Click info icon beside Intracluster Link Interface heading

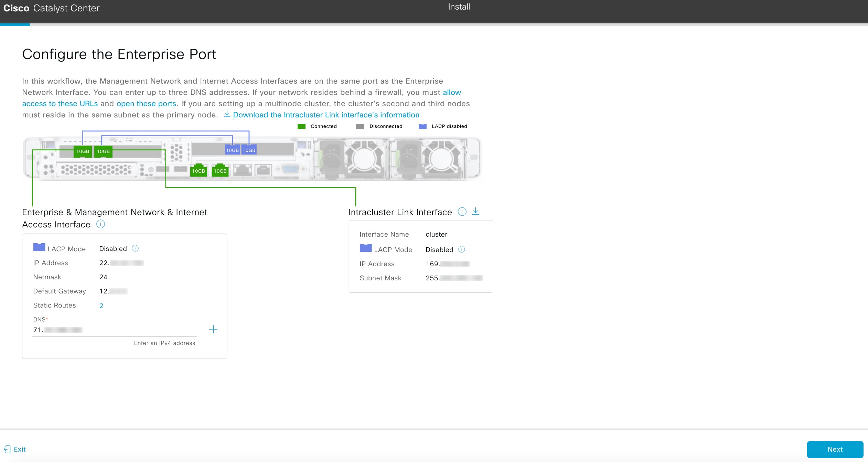tap(462, 212)
